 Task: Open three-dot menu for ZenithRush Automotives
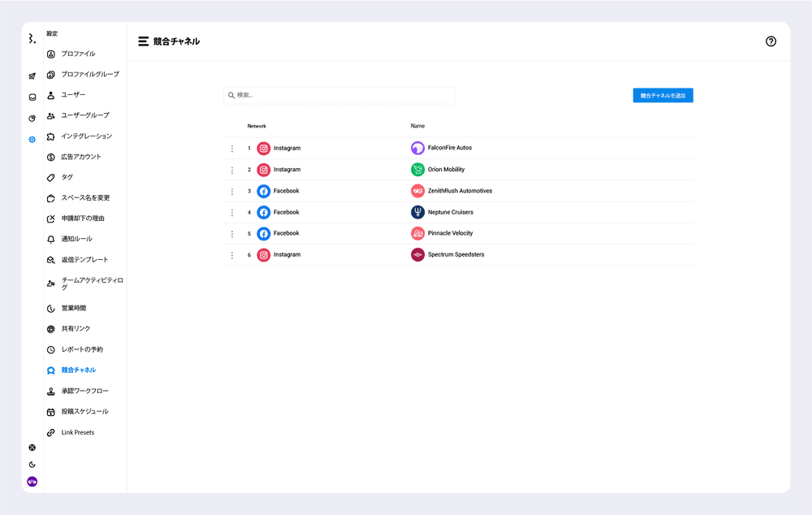(x=232, y=191)
